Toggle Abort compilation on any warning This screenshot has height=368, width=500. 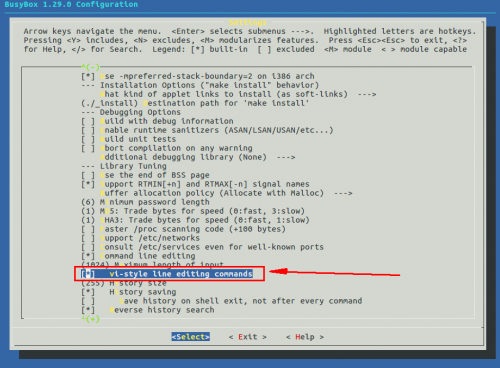click(167, 148)
